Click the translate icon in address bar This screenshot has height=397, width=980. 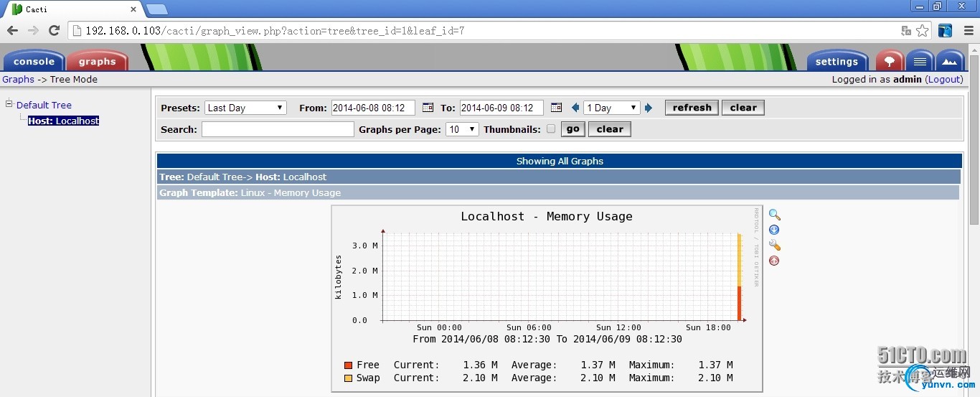[906, 31]
